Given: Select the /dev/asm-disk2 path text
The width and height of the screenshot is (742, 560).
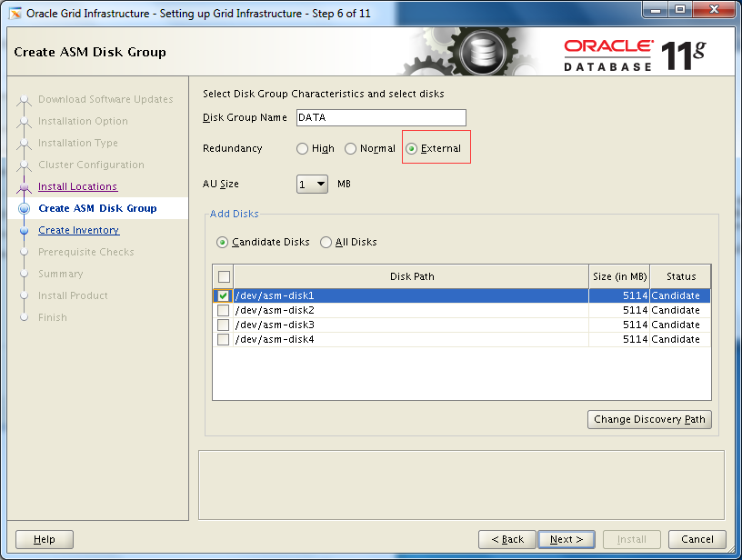Looking at the screenshot, I should [x=275, y=310].
